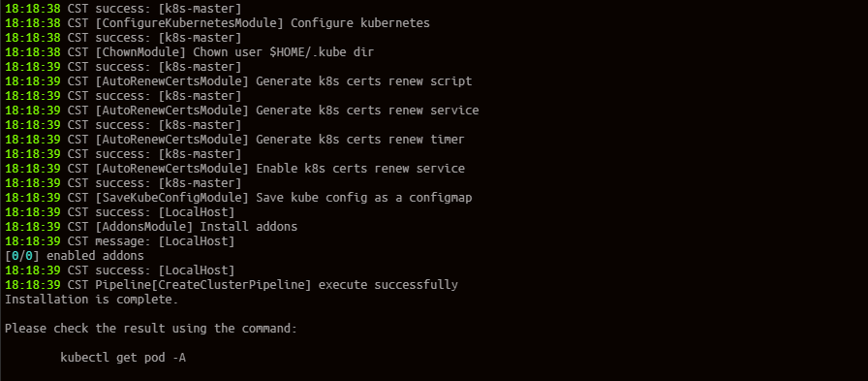Image resolution: width=868 pixels, height=381 pixels.
Task: Click the cyan '0/0' addons counter
Action: (22, 256)
